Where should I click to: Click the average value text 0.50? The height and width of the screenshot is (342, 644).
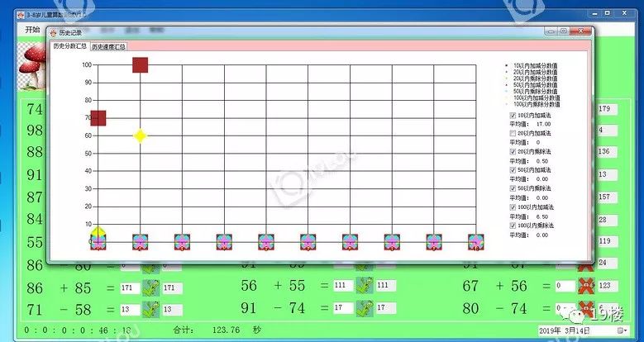(542, 161)
